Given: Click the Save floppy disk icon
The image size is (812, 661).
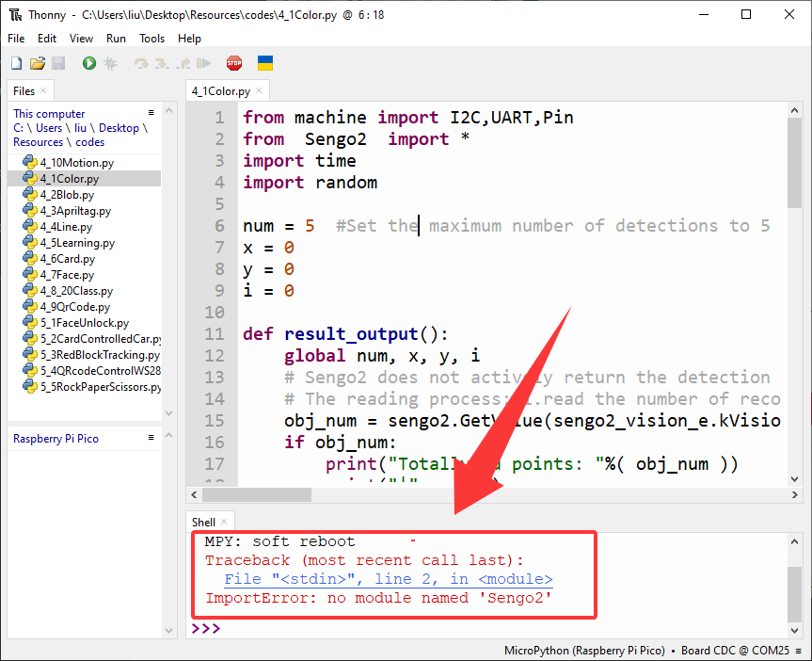Looking at the screenshot, I should coord(58,63).
